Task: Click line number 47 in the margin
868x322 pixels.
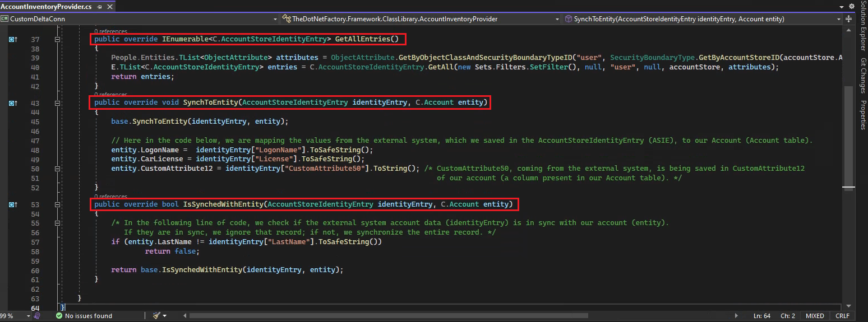Action: pos(35,141)
